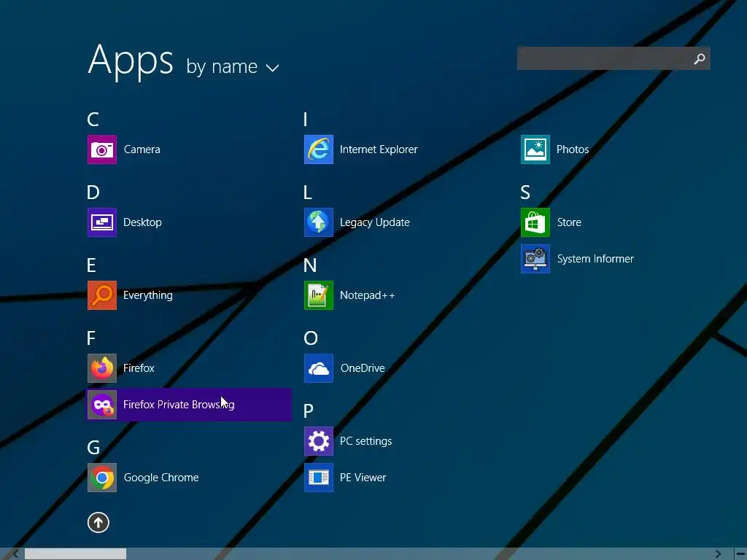Image resolution: width=747 pixels, height=560 pixels.
Task: Click the 'Notepad++' label
Action: 368,295
